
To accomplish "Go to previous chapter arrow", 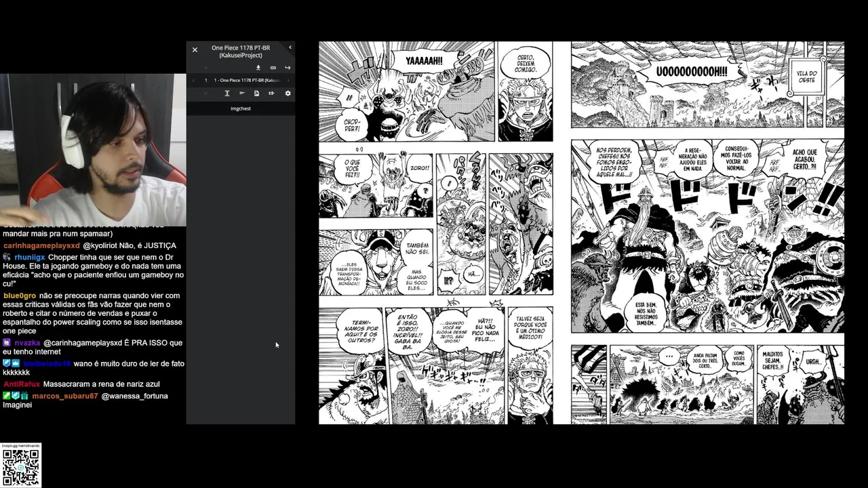I will pos(193,80).
